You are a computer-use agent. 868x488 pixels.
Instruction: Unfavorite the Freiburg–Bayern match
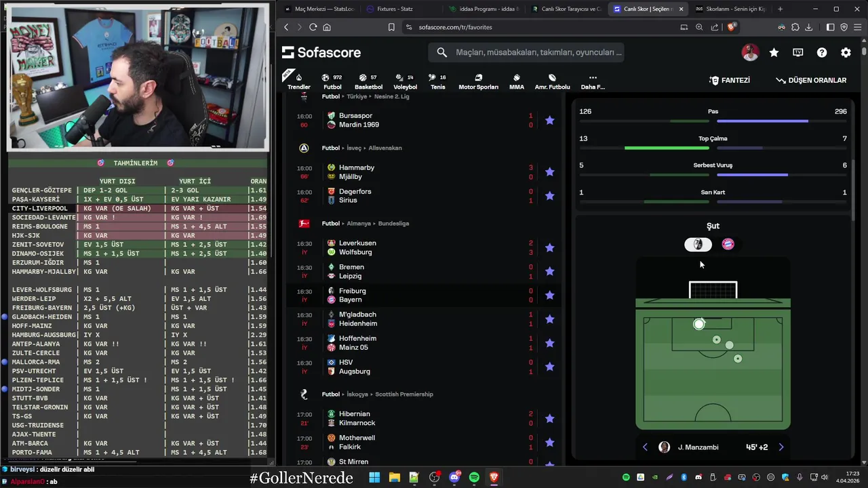point(549,295)
